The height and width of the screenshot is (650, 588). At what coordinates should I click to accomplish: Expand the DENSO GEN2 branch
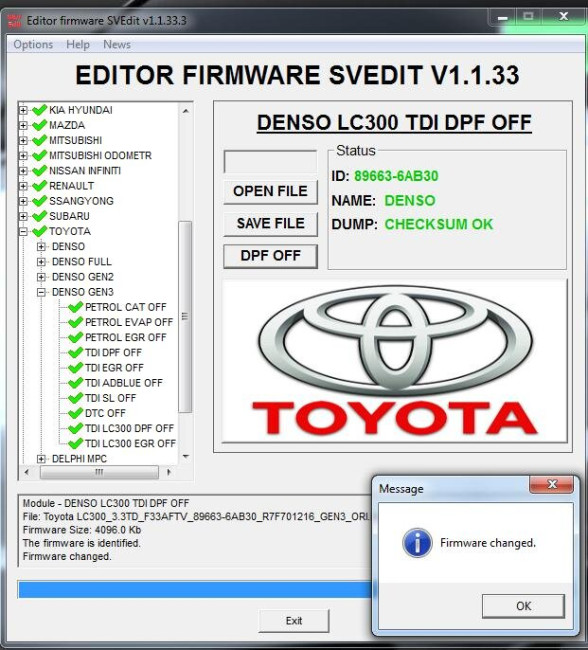(41, 277)
